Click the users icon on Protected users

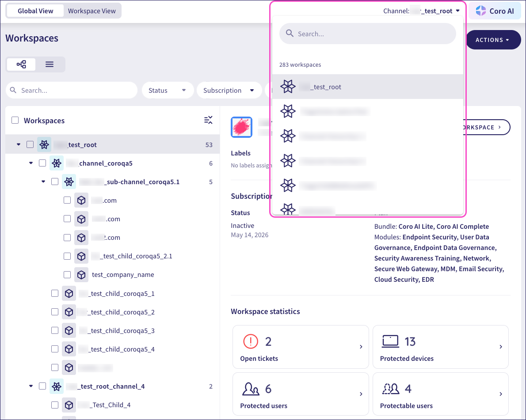coord(251,389)
